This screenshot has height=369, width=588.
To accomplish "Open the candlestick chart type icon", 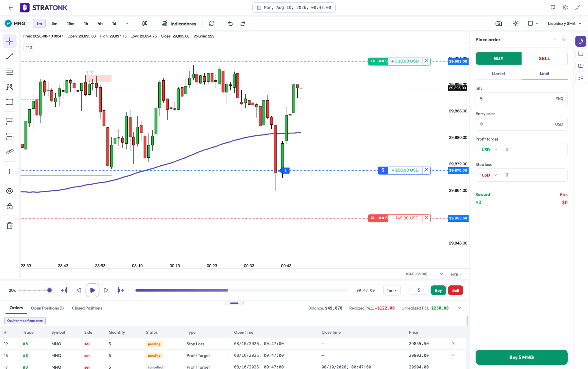I will point(145,24).
